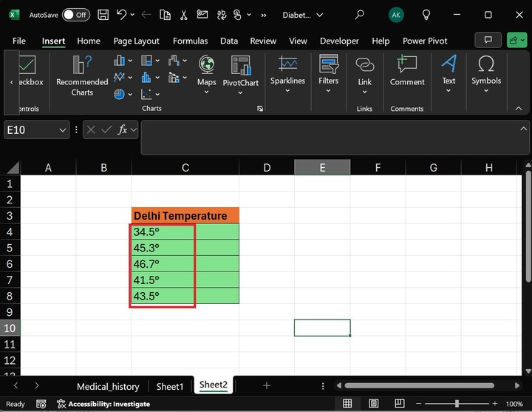
Task: Add a new sheet with plus button
Action: (267, 386)
